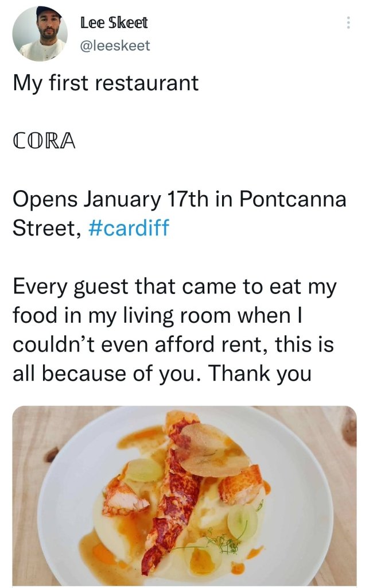Open the Lee Skeet display name profile
The image size is (369, 588).
114,23
